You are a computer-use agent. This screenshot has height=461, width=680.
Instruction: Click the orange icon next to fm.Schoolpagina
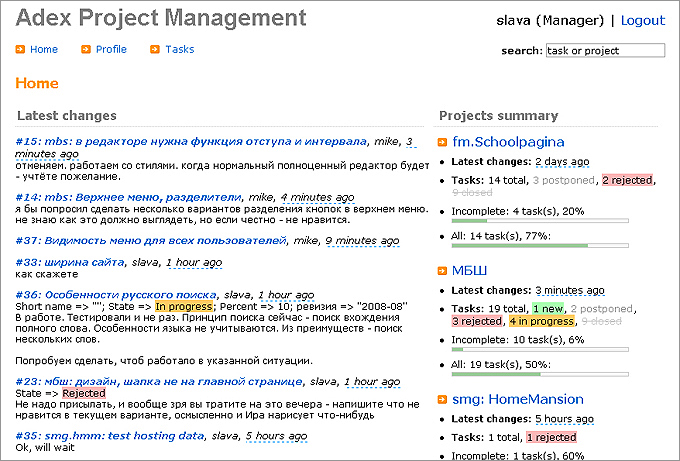(442, 142)
